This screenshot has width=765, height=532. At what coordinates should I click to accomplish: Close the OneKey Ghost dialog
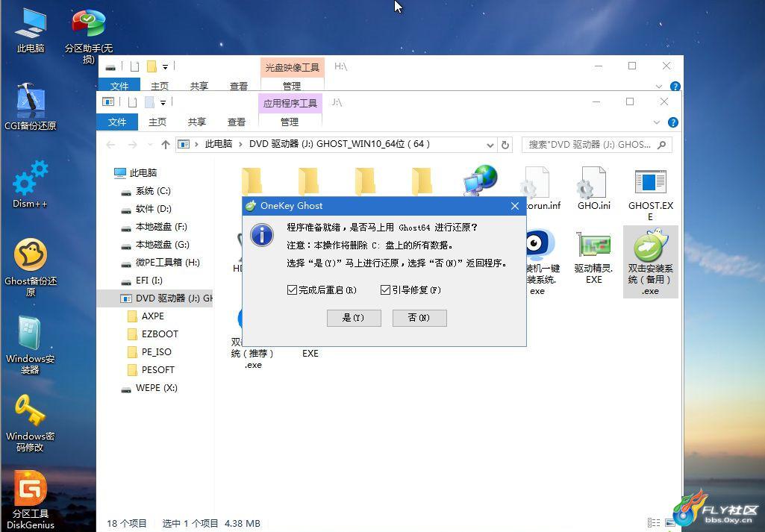[x=515, y=206]
